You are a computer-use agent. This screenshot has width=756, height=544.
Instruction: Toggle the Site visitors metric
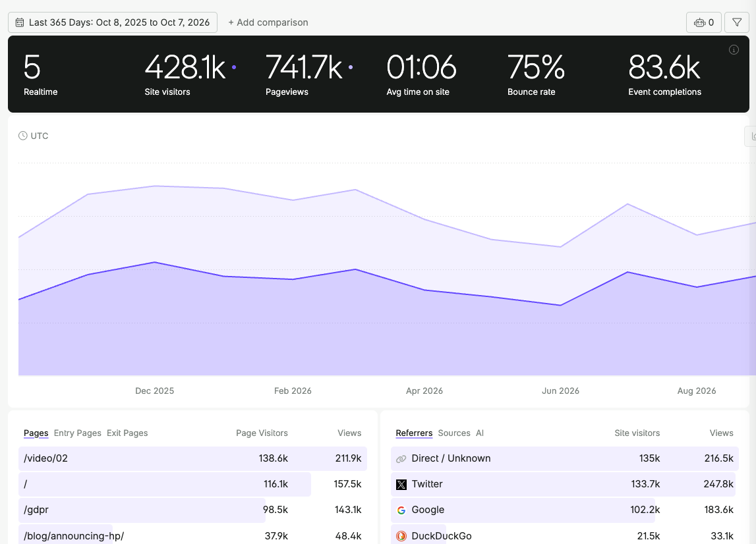(190, 74)
